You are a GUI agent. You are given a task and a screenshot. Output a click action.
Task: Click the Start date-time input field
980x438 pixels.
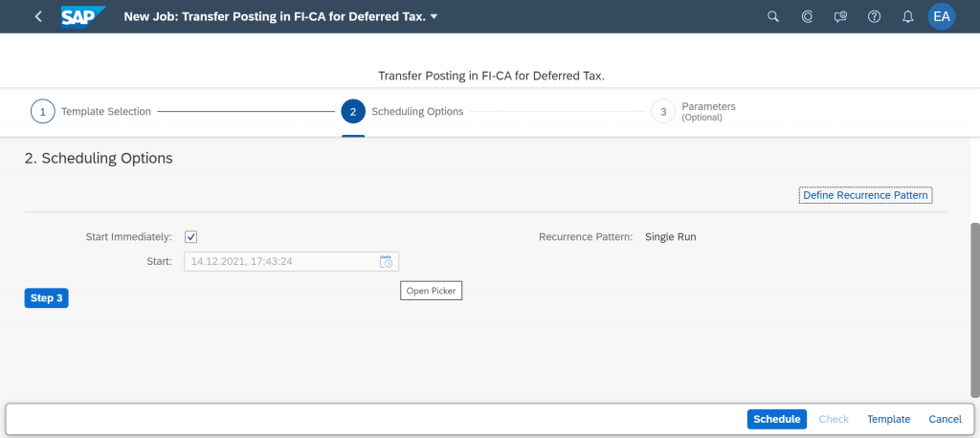pos(282,262)
